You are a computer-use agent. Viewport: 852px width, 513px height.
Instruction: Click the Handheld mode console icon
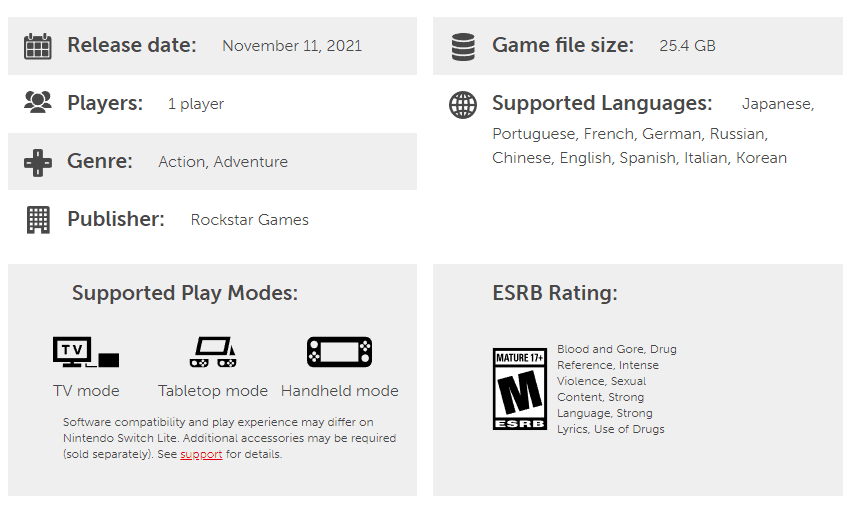(340, 352)
